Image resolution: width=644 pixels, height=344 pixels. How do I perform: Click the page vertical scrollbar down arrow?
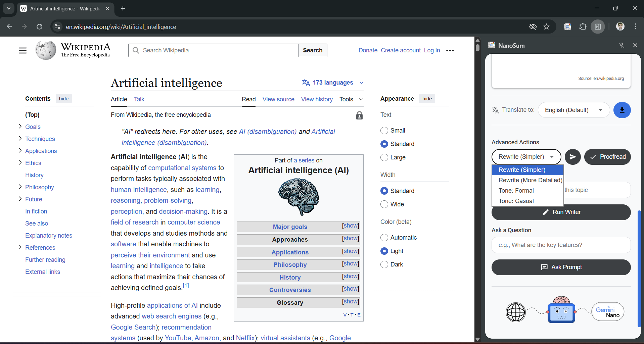477,339
